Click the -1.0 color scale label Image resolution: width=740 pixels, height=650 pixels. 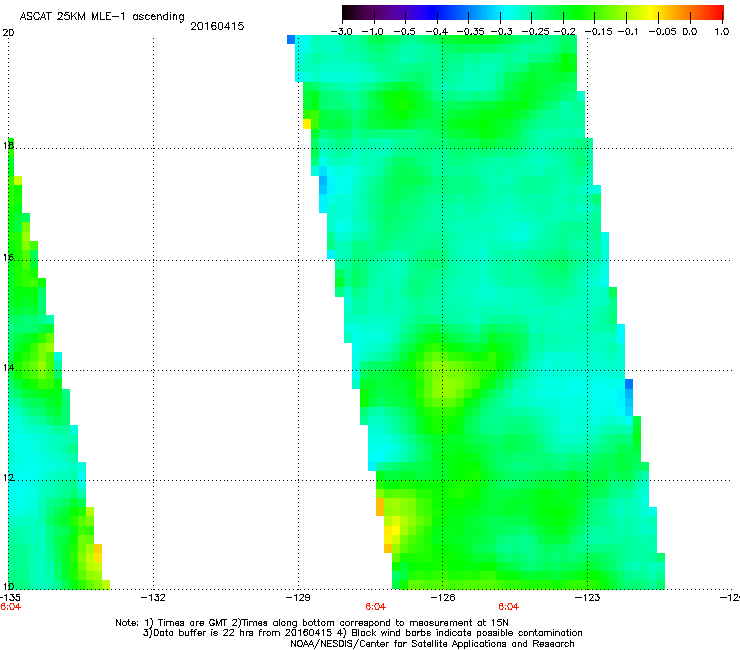[x=373, y=32]
